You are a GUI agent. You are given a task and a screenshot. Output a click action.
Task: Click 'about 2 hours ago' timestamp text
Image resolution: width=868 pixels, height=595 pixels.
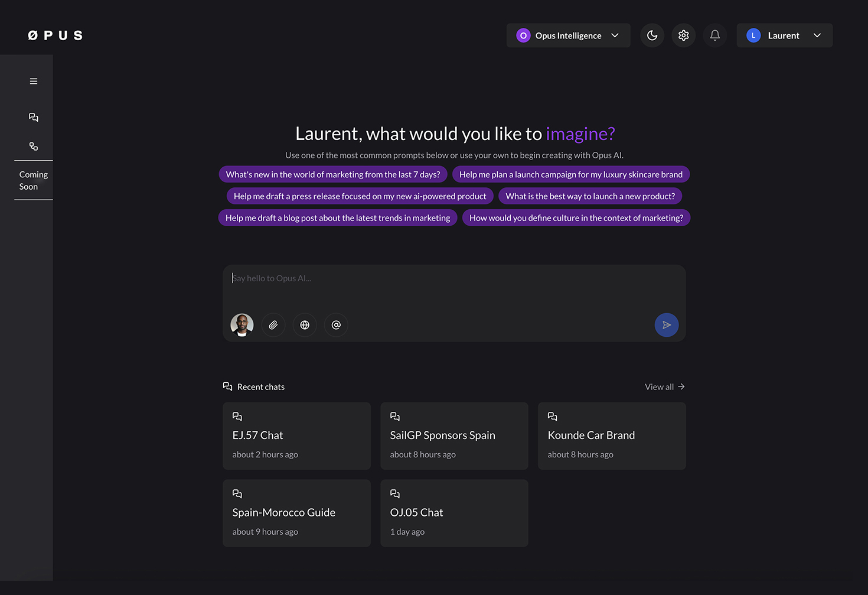(265, 454)
